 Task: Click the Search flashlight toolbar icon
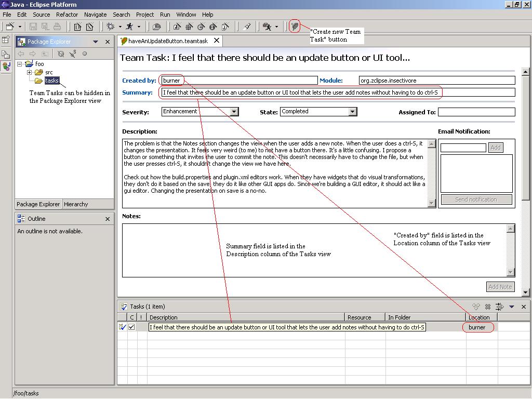click(x=247, y=26)
